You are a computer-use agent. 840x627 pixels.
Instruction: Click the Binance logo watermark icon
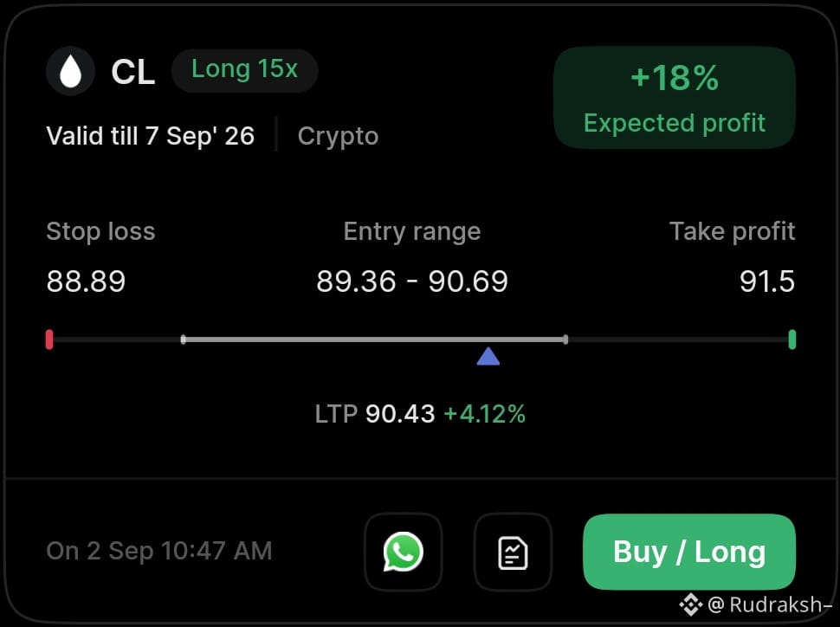pyautogui.click(x=691, y=604)
